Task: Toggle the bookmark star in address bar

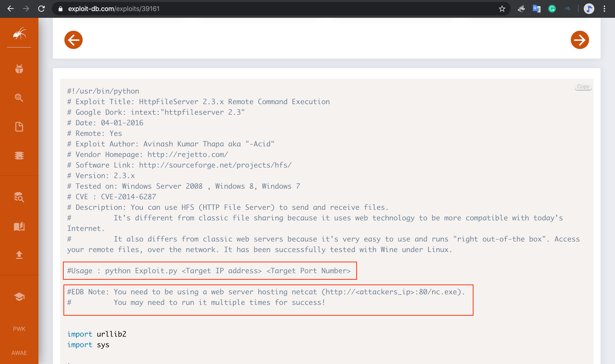Action: (x=502, y=9)
